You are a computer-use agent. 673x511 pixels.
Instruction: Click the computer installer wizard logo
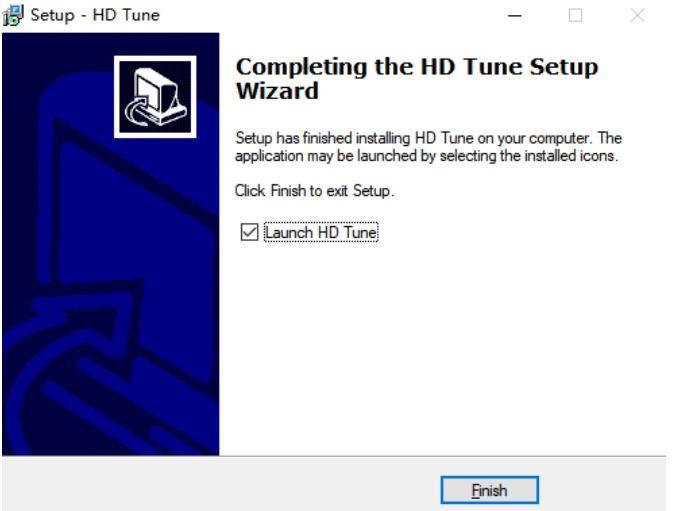pos(155,97)
